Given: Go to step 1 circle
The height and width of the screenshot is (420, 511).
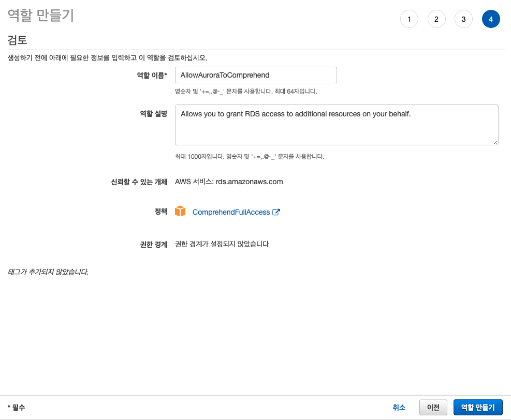Looking at the screenshot, I should click(409, 20).
